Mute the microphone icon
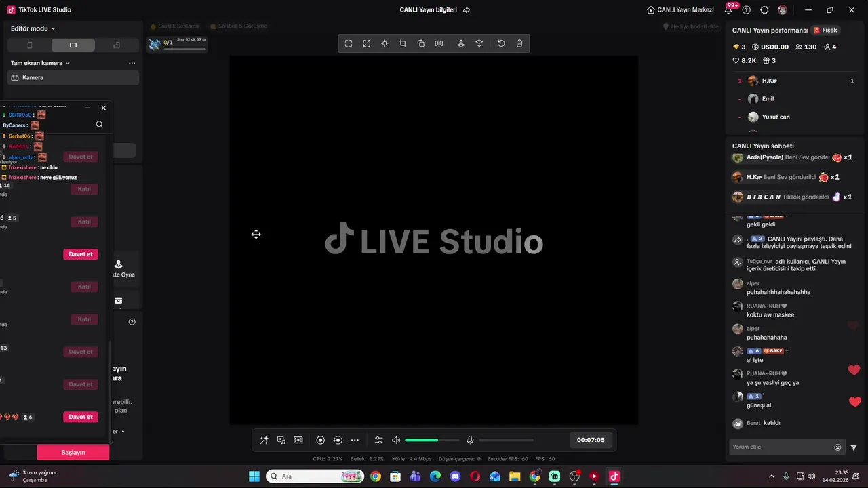 470,440
